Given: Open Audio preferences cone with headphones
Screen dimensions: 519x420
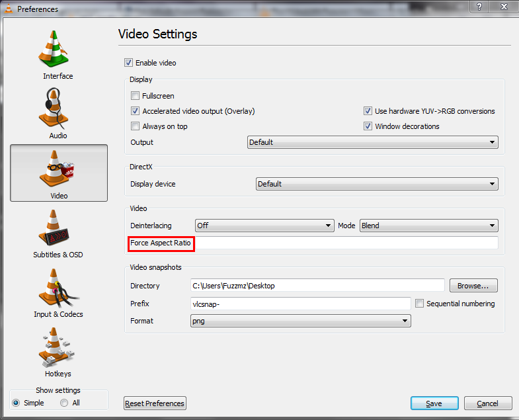Looking at the screenshot, I should pyautogui.click(x=54, y=108).
